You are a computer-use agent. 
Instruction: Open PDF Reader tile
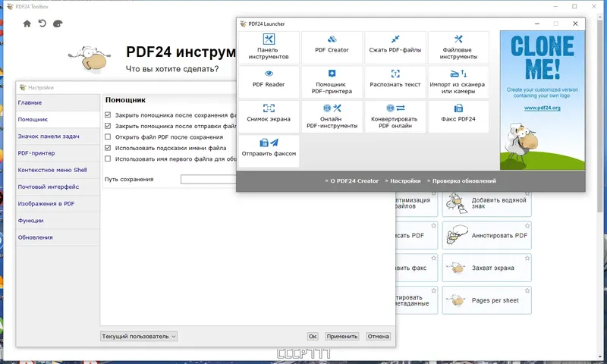click(x=269, y=82)
